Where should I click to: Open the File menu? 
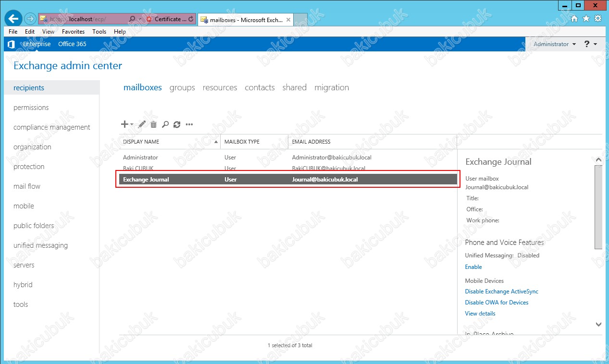13,32
